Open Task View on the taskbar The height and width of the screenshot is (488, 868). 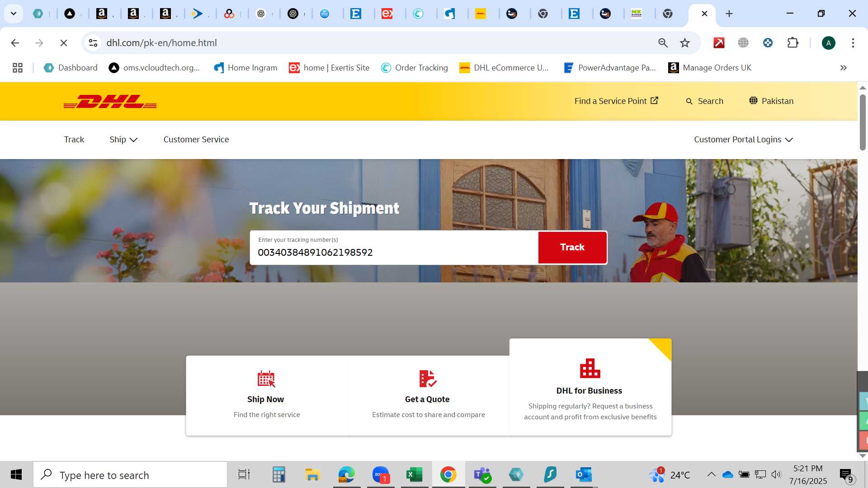244,475
